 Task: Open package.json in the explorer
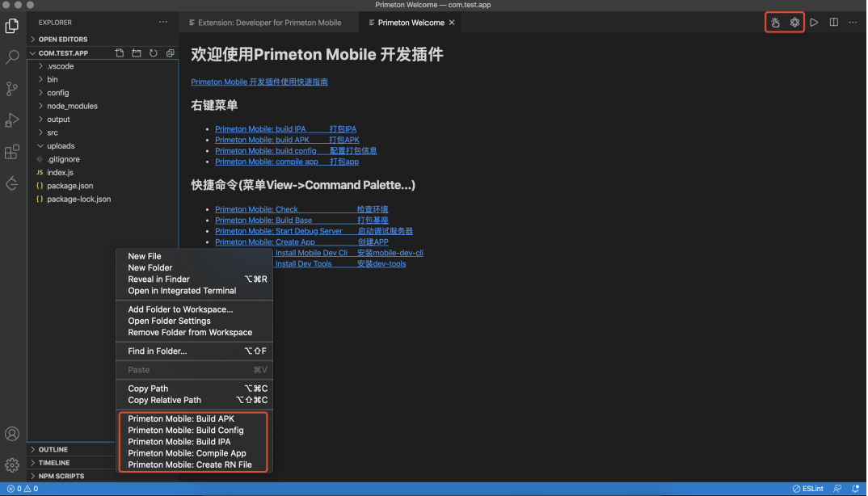pos(70,186)
